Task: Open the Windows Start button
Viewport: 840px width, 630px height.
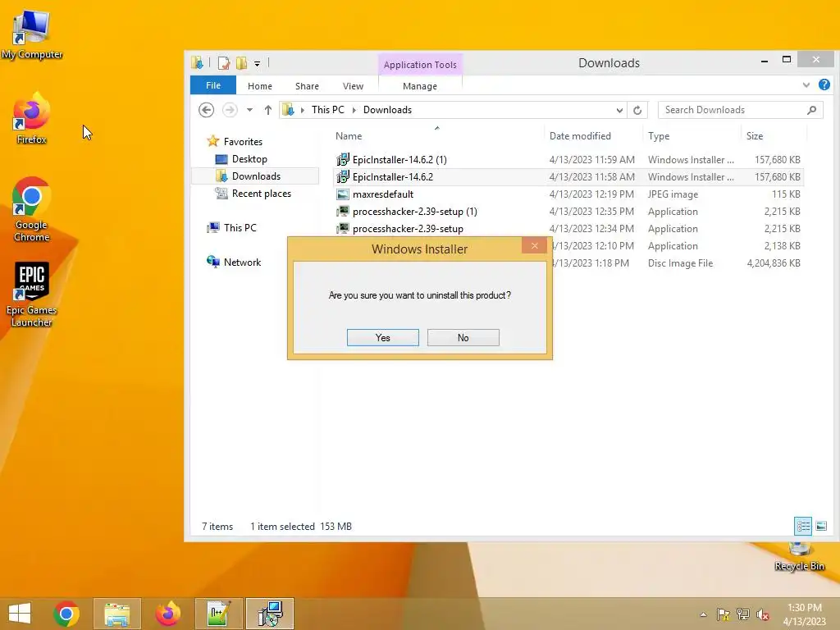Action: point(20,614)
